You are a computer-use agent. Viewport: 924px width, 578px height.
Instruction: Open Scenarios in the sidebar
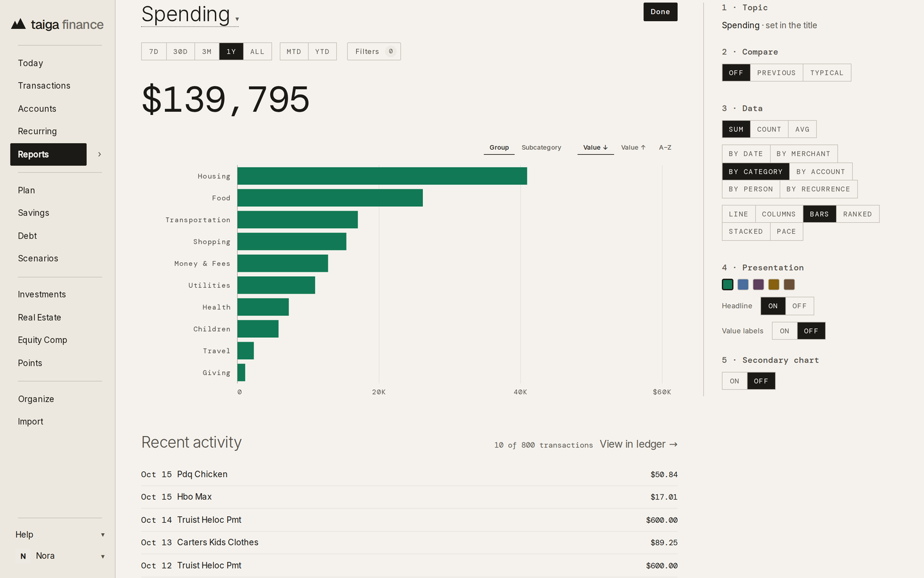click(x=38, y=258)
